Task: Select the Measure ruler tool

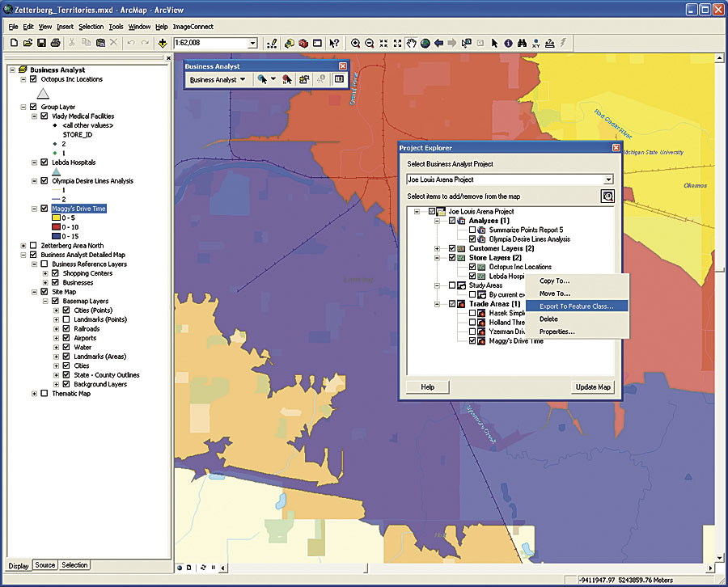Action: (550, 43)
